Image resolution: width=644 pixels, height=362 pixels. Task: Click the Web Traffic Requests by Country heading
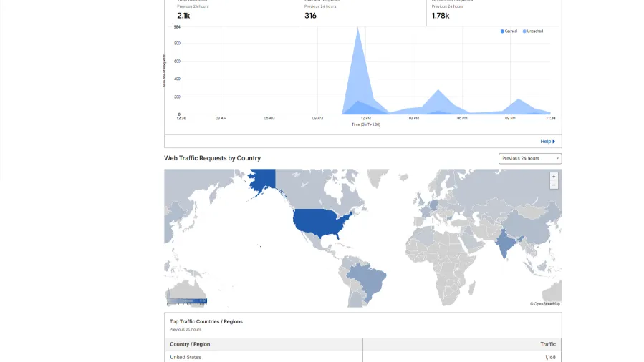coord(212,158)
